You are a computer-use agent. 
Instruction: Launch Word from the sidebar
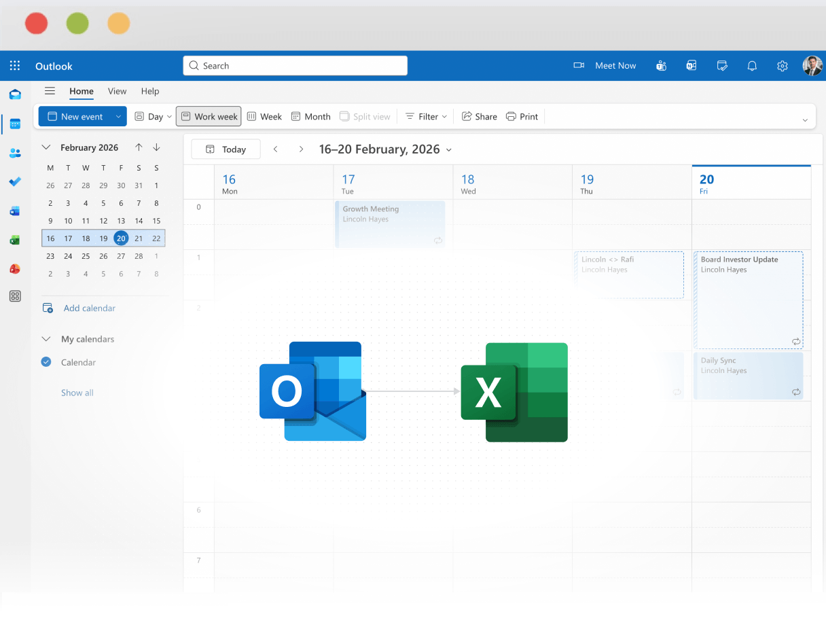pos(15,211)
